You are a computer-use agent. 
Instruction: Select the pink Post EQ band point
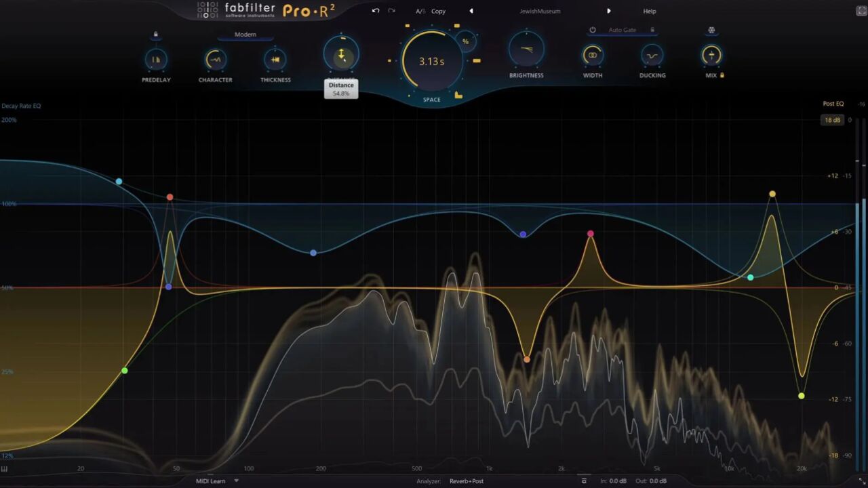tap(591, 234)
